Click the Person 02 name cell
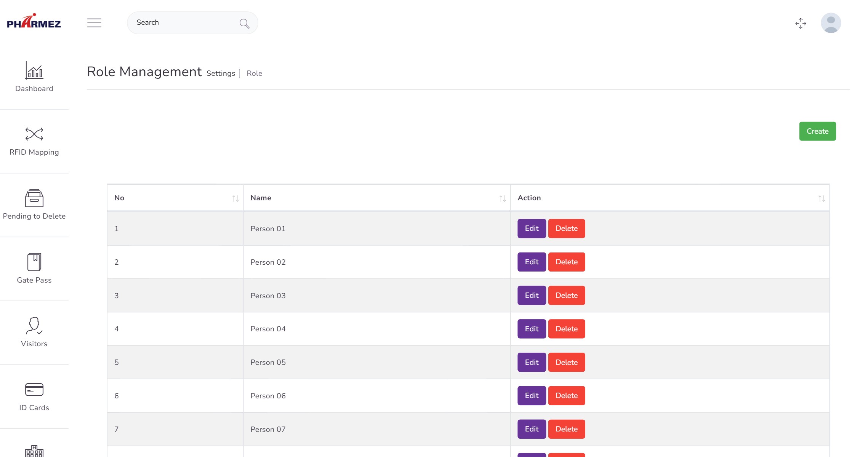 376,262
